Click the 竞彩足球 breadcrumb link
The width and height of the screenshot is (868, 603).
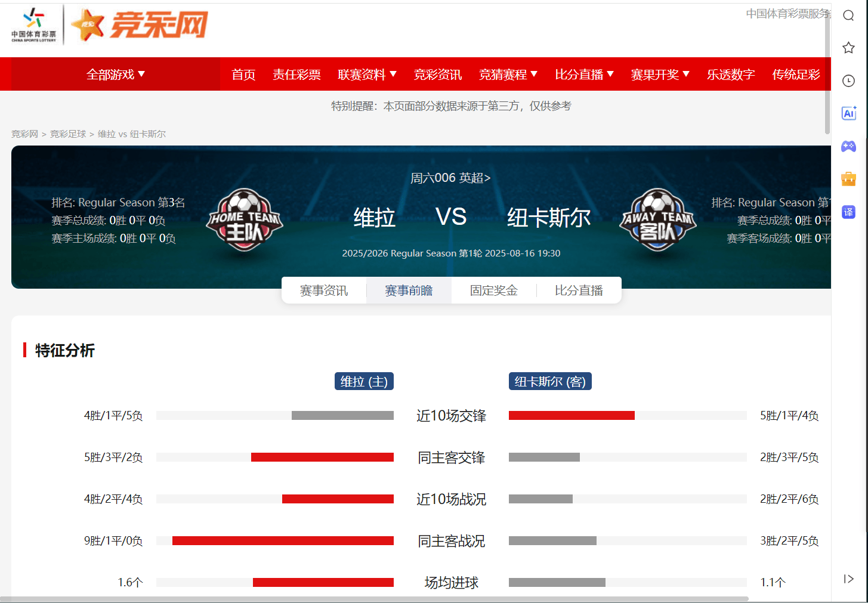tap(68, 134)
